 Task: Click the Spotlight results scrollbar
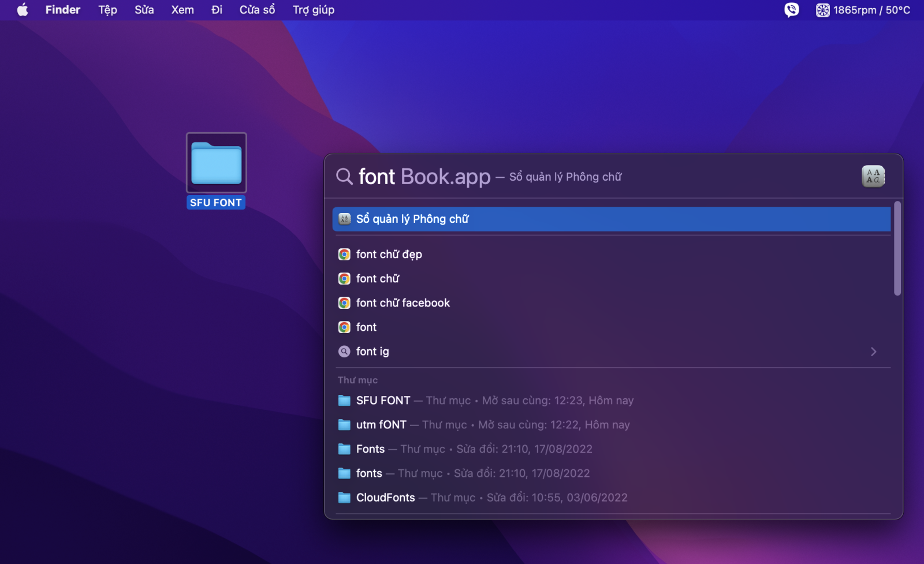point(897,248)
